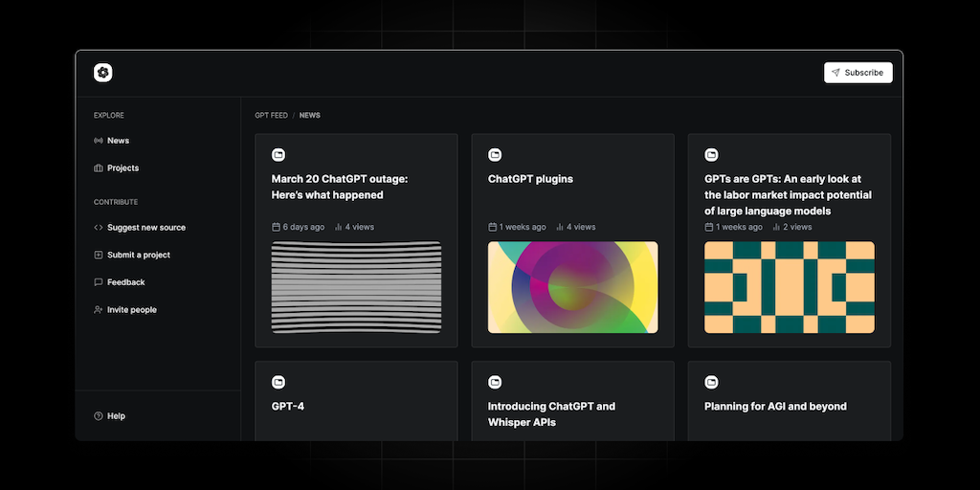
Task: Open News in the sidebar
Action: click(x=118, y=141)
